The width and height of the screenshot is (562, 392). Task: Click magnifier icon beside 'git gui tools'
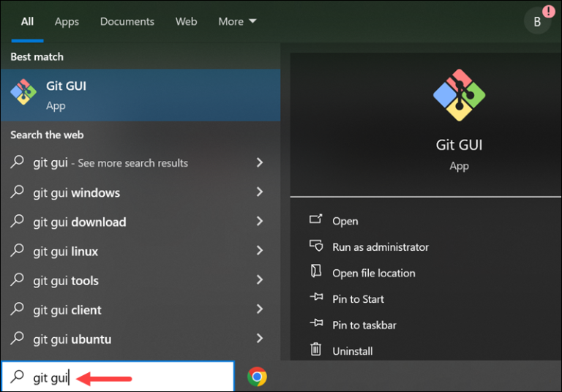coord(17,279)
